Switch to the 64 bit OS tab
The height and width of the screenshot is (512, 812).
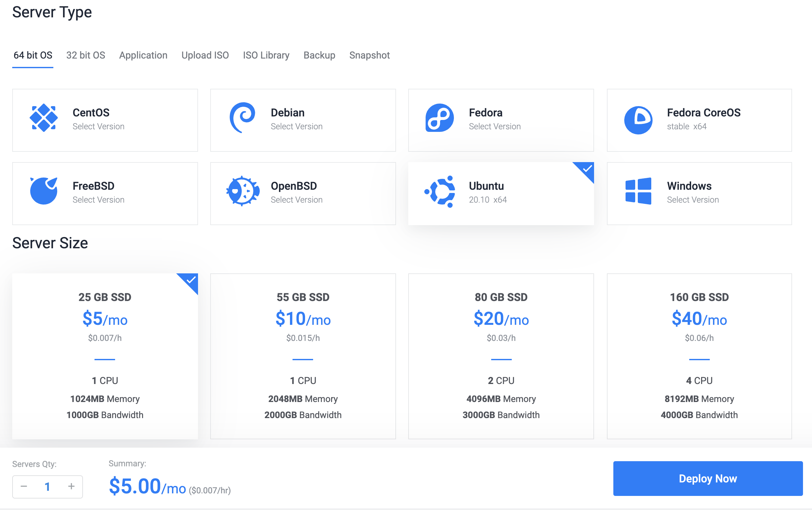coord(33,55)
